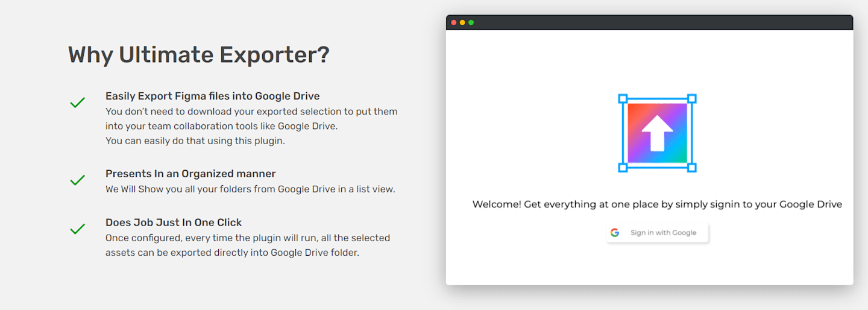
Task: Click the yellow minimize dot in mockup window
Action: pos(462,22)
